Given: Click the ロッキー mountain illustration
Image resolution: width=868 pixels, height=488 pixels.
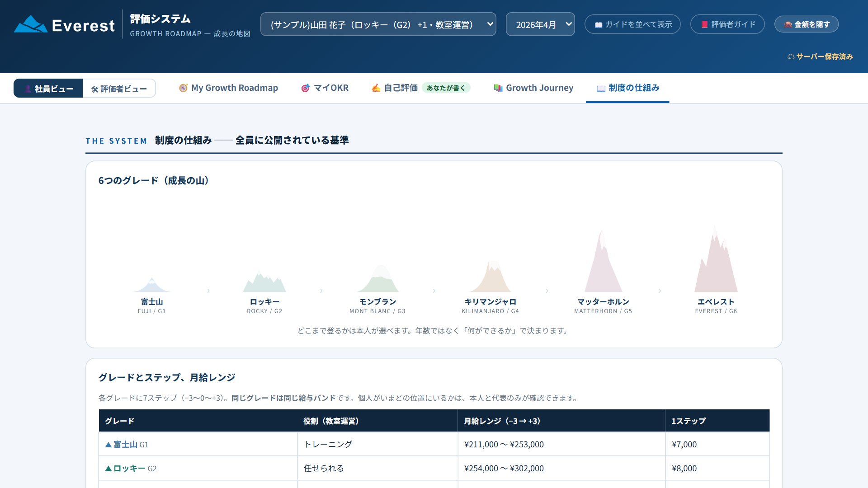Looking at the screenshot, I should pyautogui.click(x=264, y=282).
